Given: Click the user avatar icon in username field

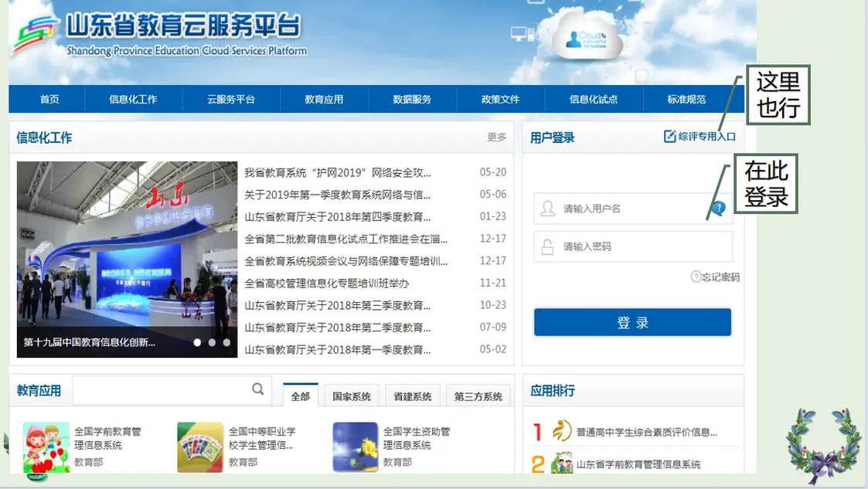Looking at the screenshot, I should coord(547,209).
